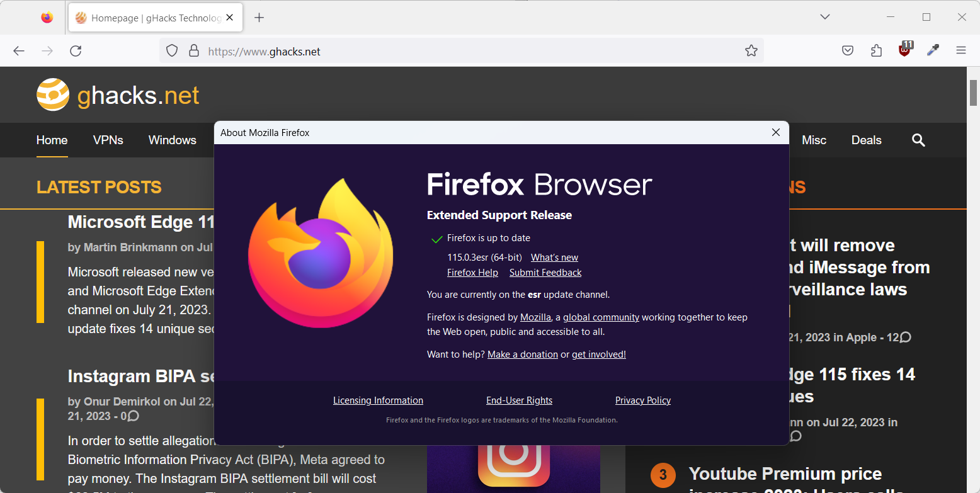The width and height of the screenshot is (980, 493).
Task: Click the forward navigation arrow
Action: pyautogui.click(x=47, y=51)
